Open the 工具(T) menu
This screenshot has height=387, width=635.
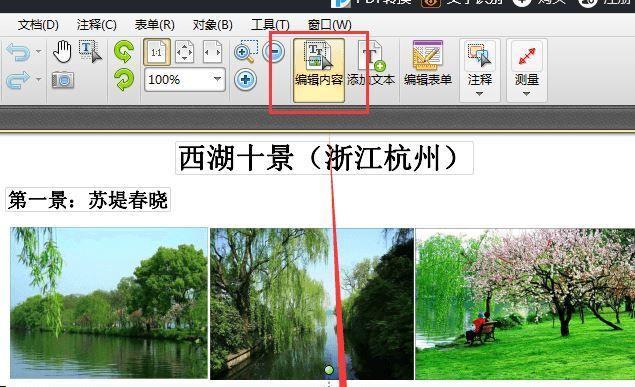pos(270,25)
